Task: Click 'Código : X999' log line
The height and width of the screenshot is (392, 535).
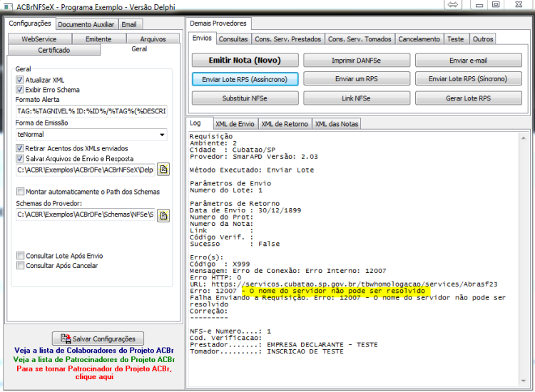Action: (x=220, y=264)
